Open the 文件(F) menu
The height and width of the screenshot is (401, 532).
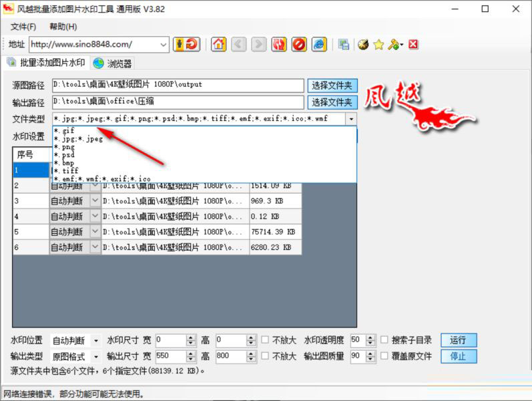click(x=23, y=27)
